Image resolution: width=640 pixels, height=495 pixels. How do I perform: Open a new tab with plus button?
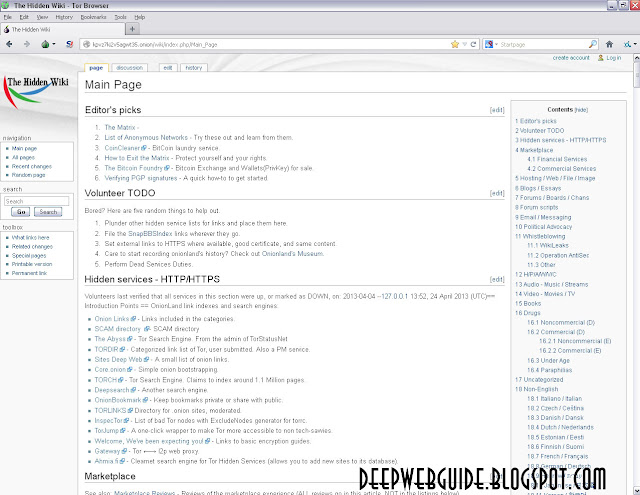(x=132, y=29)
